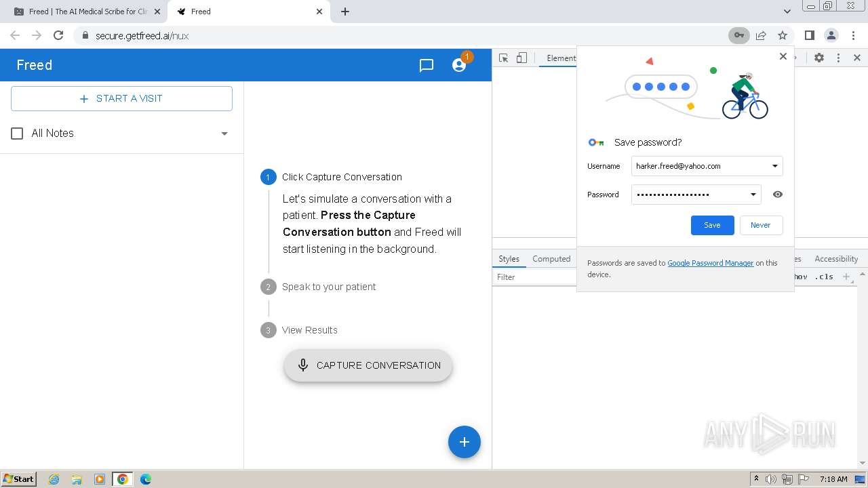Click the blue floating plus button

(x=465, y=442)
